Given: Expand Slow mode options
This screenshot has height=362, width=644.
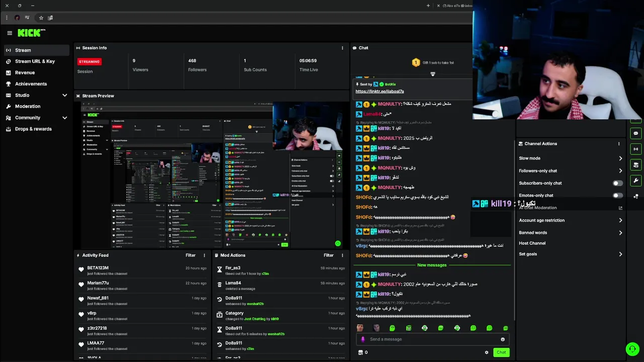Looking at the screenshot, I should [620, 158].
